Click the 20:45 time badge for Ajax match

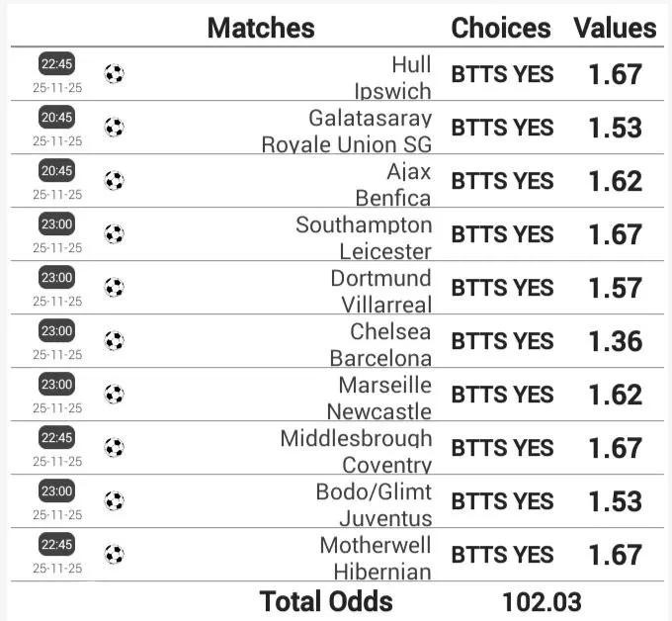point(56,171)
